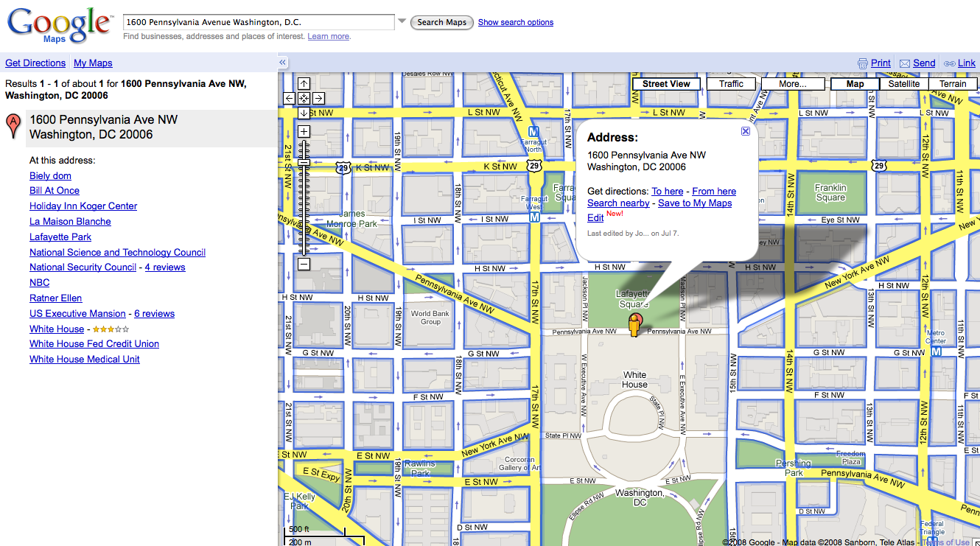Close the Address info balloon
Screen dimensions: 980x546
(x=745, y=131)
